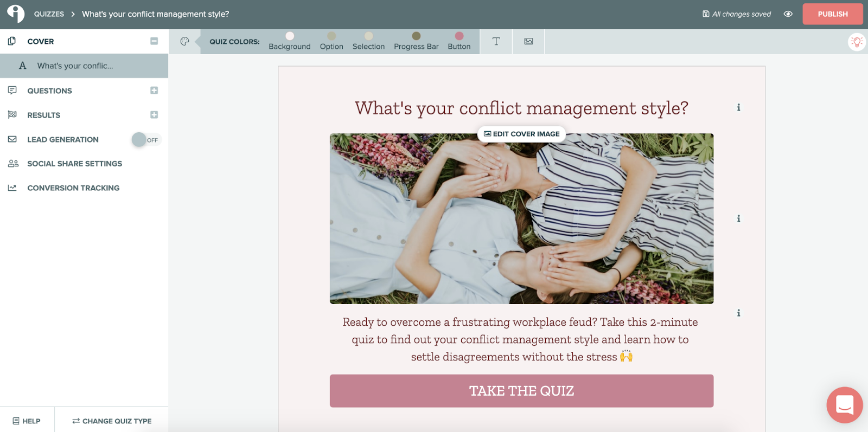This screenshot has width=868, height=432.
Task: Select the cover title item in sidebar
Action: pos(84,66)
